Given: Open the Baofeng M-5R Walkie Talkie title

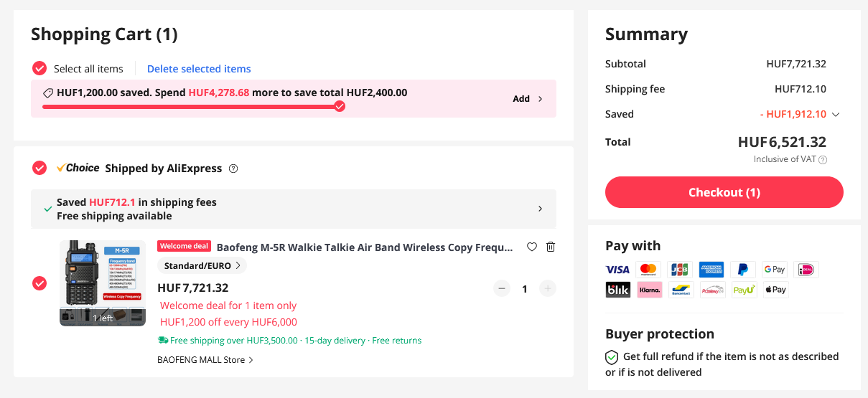Looking at the screenshot, I should (x=365, y=247).
